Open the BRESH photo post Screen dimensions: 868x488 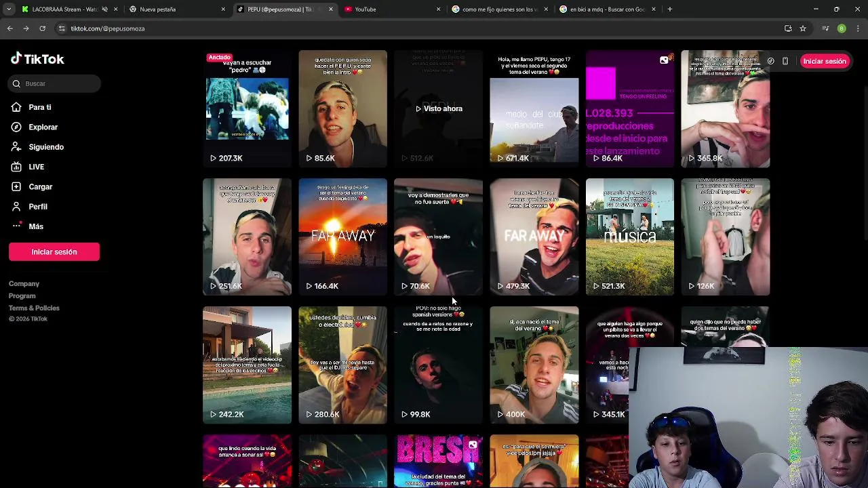tap(438, 461)
